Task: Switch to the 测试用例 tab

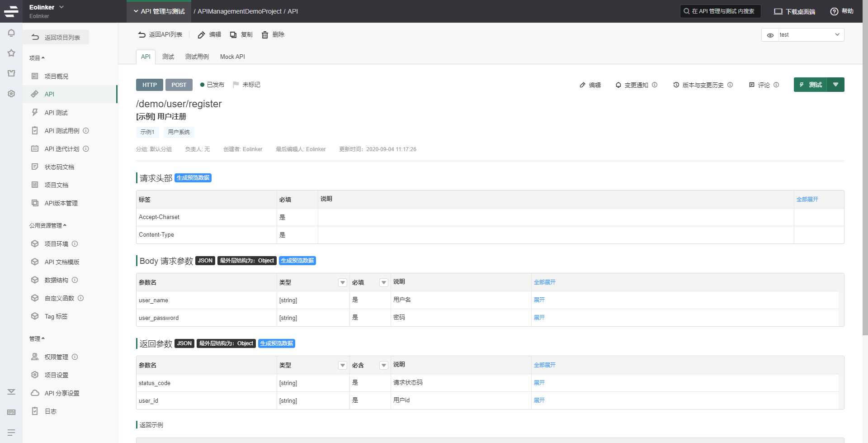Action: 197,57
